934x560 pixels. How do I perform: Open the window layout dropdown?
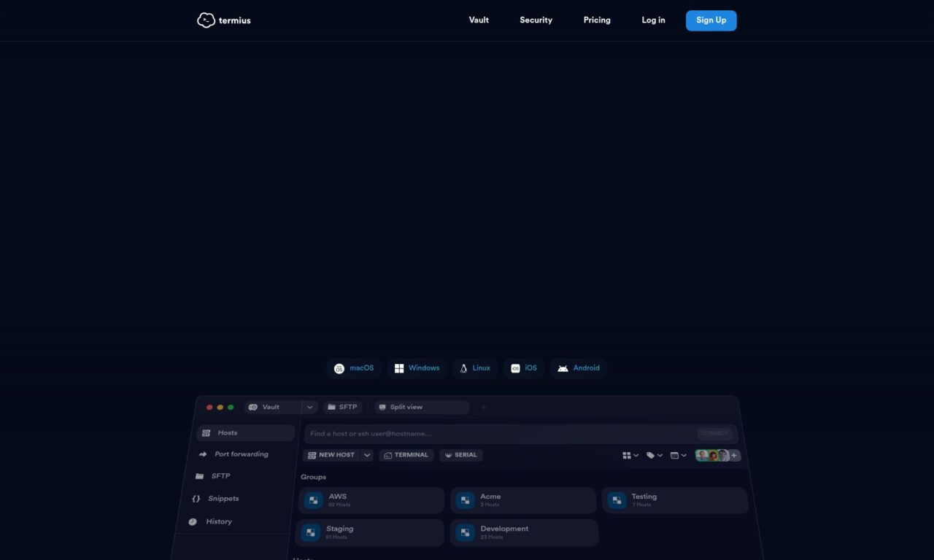679,456
